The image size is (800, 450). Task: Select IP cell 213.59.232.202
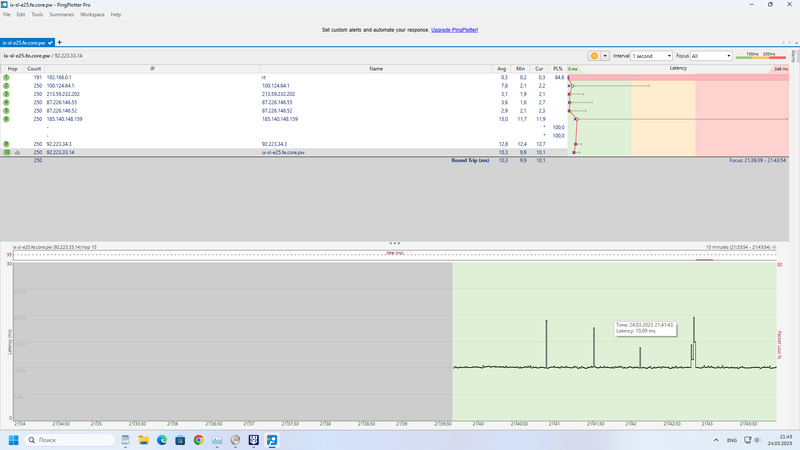[63, 94]
